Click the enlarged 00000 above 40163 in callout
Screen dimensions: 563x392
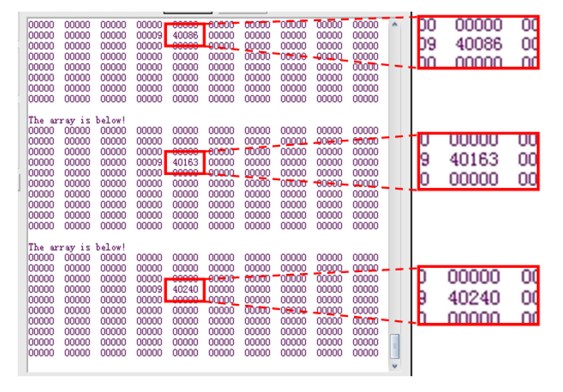tap(474, 140)
